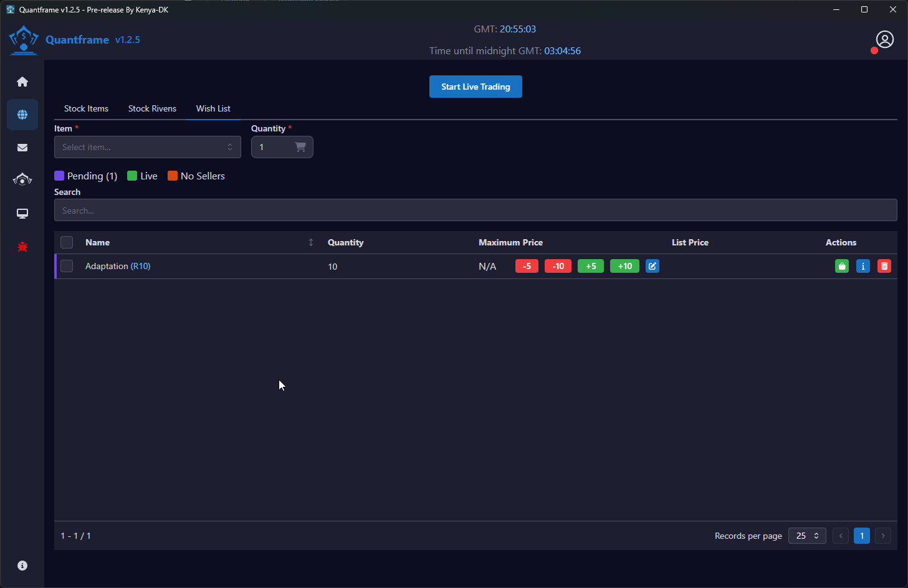Screen dimensions: 908x588
Task: Click the Quantframe title text
Action: pyautogui.click(x=77, y=40)
